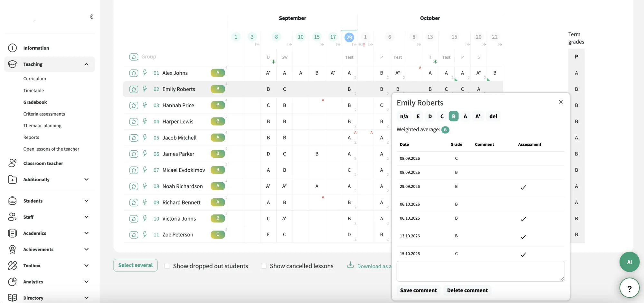Close the Emily Roberts grade popup
644x303 pixels.
[x=561, y=102]
